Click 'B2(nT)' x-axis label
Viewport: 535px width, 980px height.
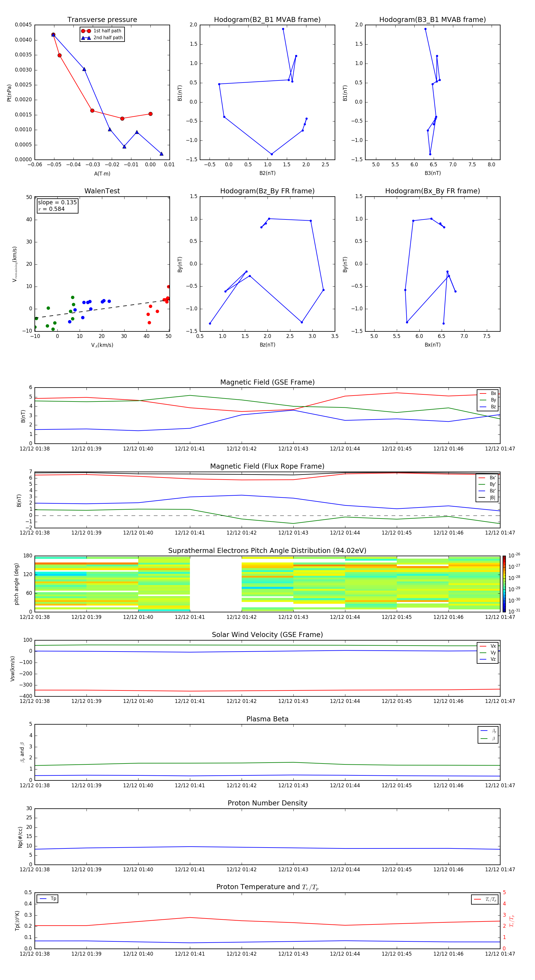[267, 173]
